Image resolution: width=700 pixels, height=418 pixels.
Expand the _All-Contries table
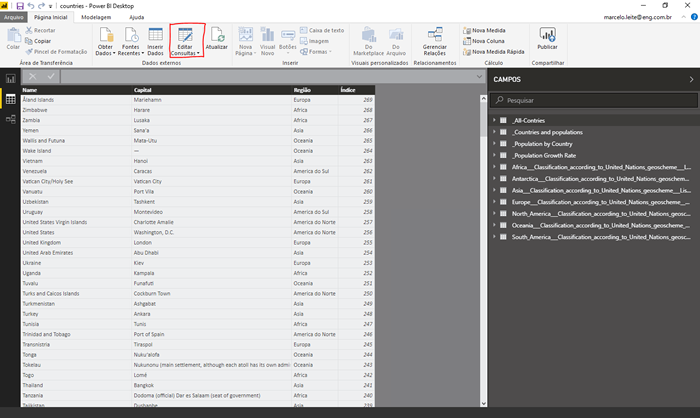494,119
